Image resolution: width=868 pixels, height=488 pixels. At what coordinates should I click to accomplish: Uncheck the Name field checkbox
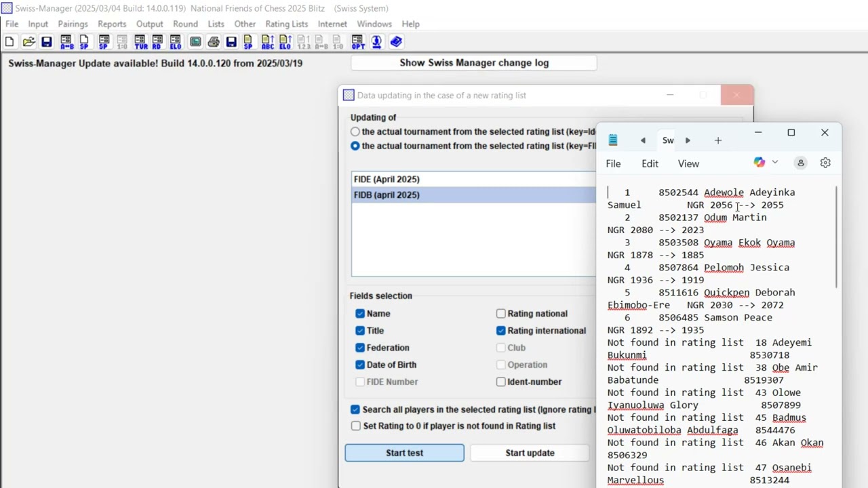coord(360,314)
